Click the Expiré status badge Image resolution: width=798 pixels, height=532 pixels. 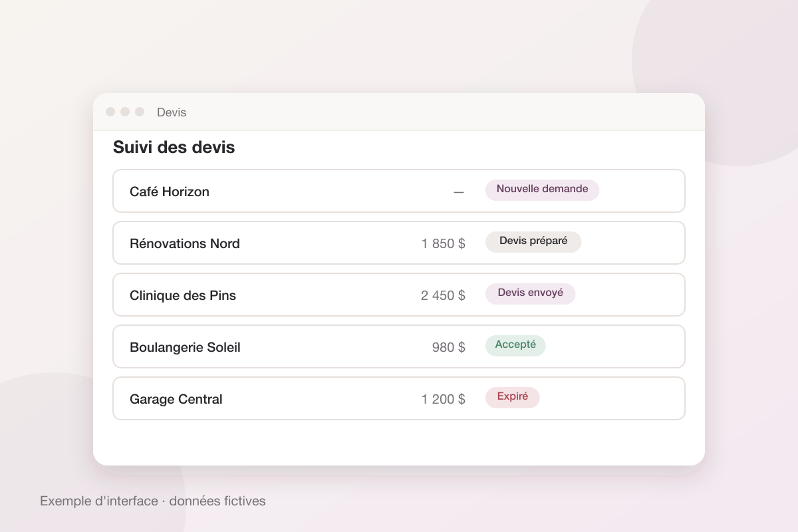512,397
